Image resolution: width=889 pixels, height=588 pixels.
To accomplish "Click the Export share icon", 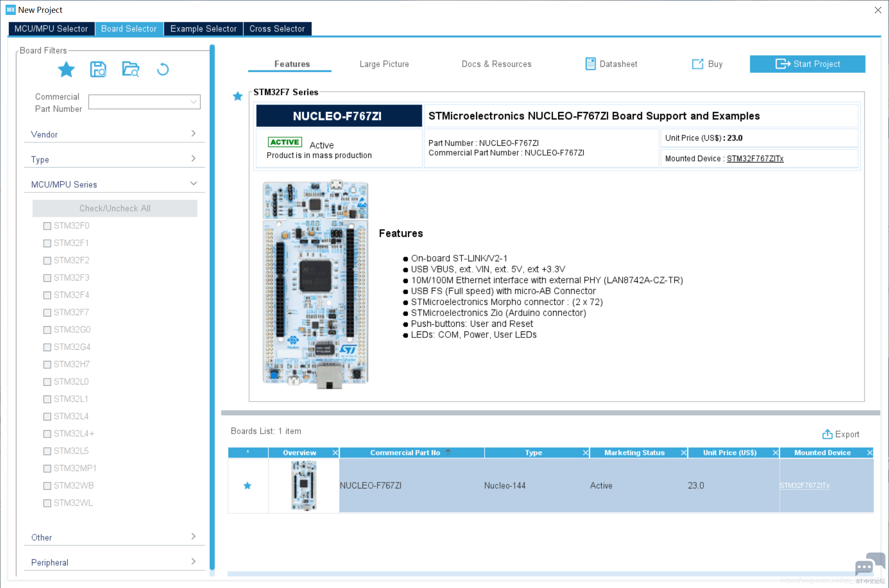I will pyautogui.click(x=827, y=434).
